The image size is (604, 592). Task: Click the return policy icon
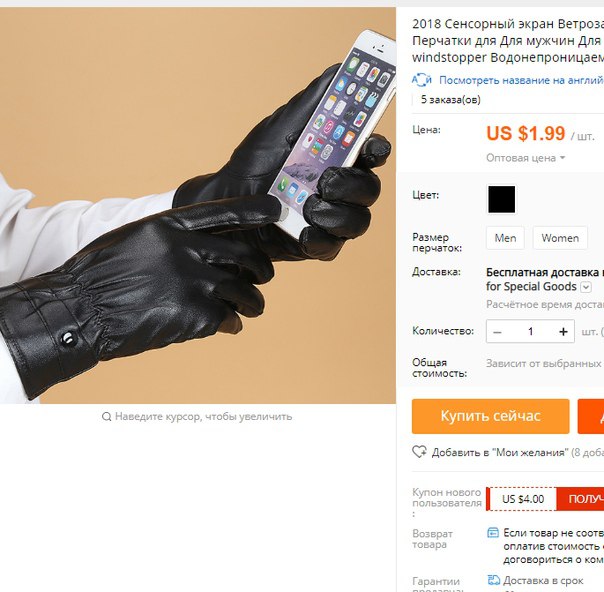tap(493, 533)
